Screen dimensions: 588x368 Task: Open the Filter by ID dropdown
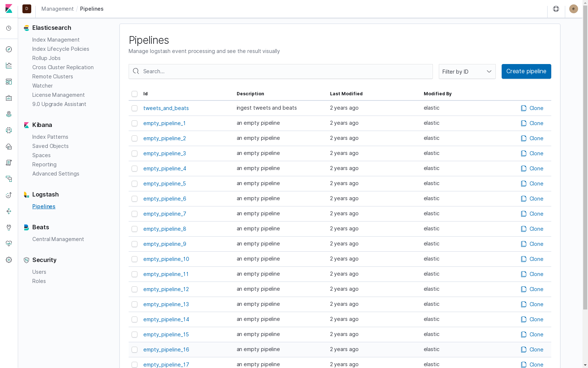(x=467, y=71)
